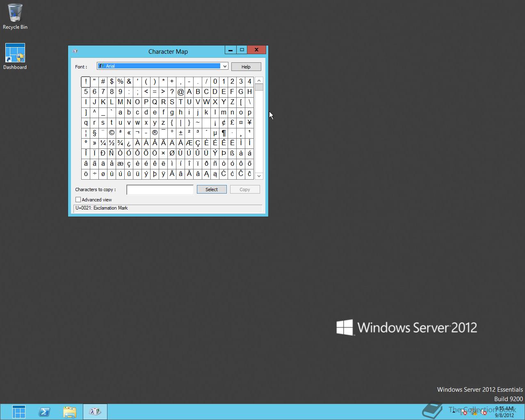The image size is (525, 420).
Task: Choose the multiplication sign × cell
Action: [x=163, y=153]
